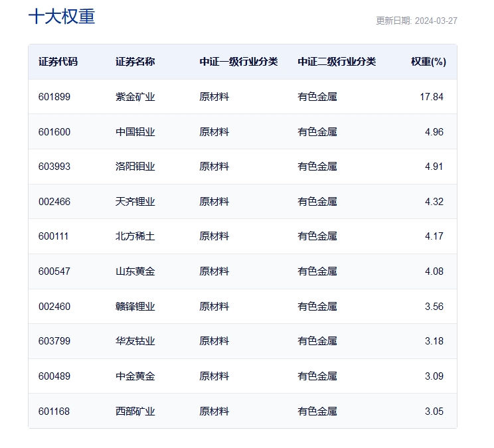Click 有色金属 in the 天齐锂业 row
The image size is (494, 448).
(317, 202)
